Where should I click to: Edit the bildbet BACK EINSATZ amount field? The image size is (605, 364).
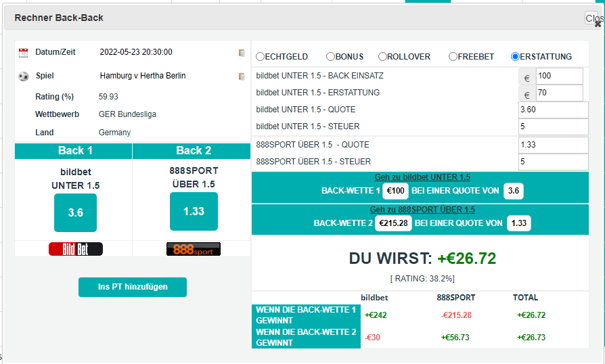(560, 76)
